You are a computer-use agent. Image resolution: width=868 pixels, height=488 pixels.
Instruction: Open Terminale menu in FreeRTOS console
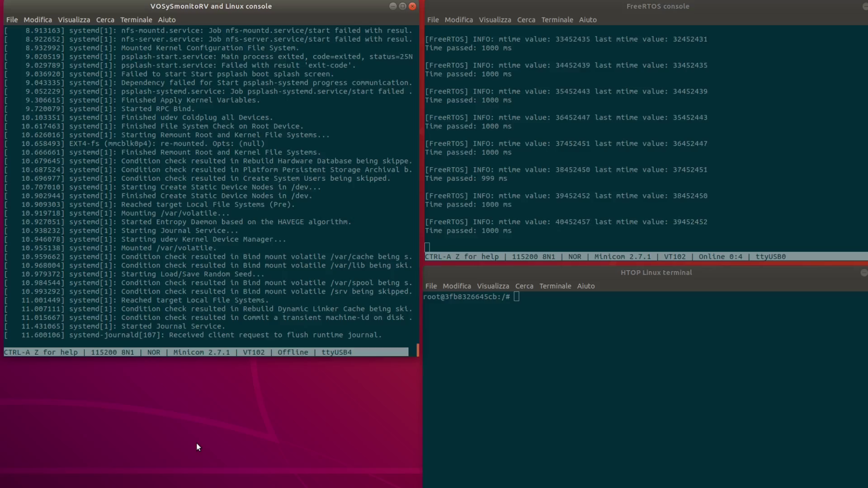[x=557, y=20]
